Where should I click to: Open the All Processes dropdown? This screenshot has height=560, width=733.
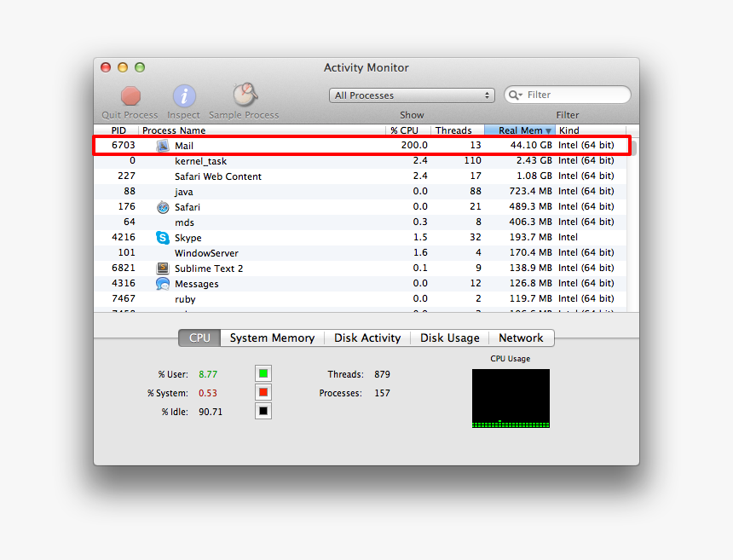(x=412, y=95)
